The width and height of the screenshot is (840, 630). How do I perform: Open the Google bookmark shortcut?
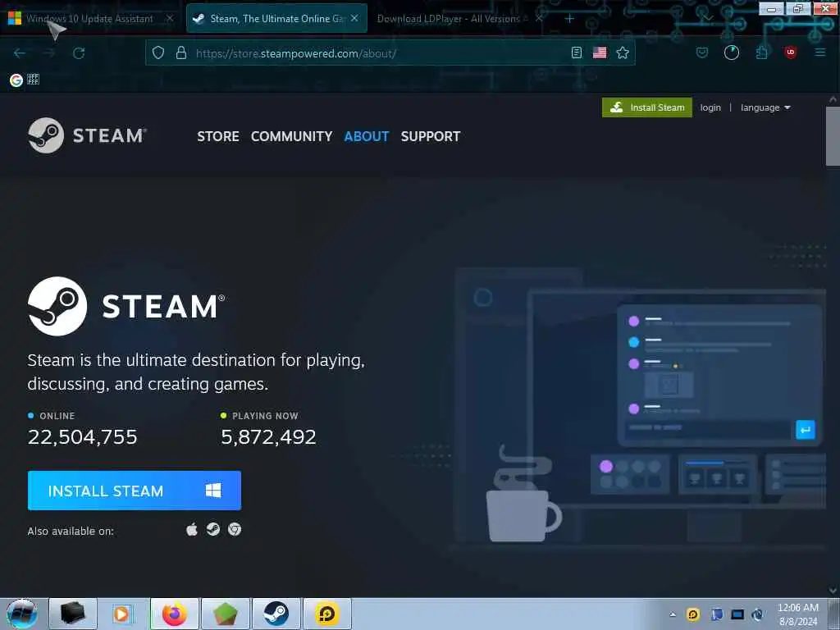[x=16, y=80]
